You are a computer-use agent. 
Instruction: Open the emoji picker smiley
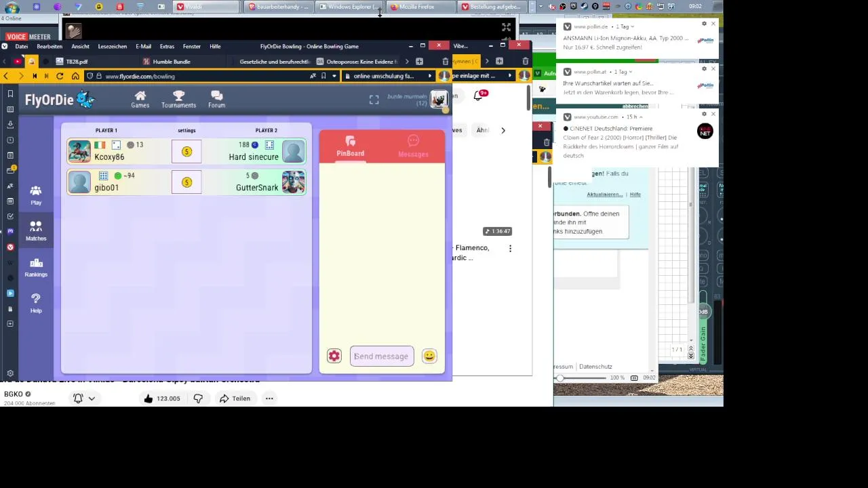pos(429,356)
